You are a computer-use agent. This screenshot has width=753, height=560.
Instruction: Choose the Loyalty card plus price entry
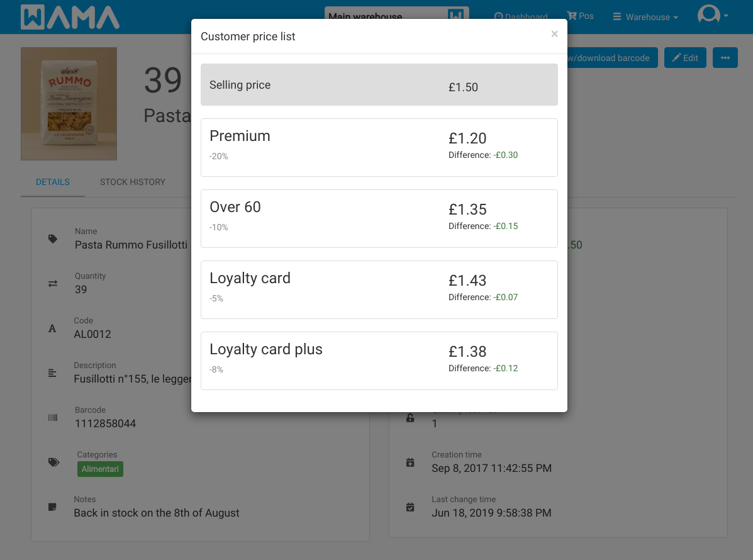click(379, 361)
